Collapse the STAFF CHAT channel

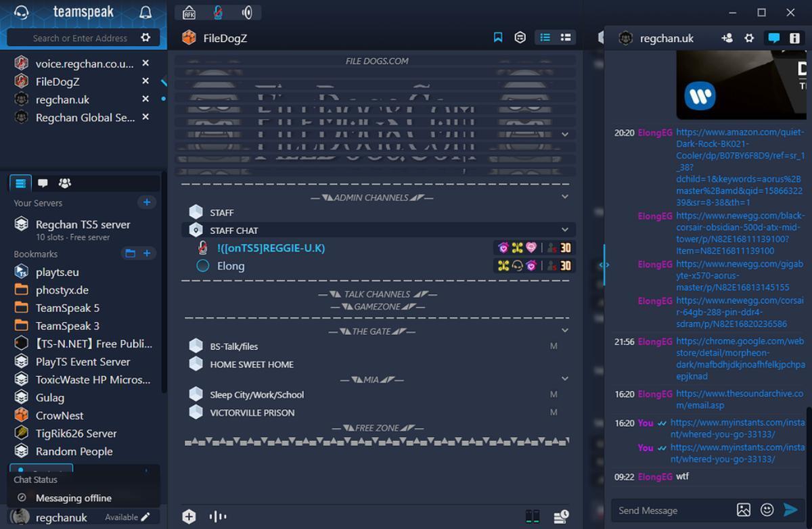click(x=565, y=230)
